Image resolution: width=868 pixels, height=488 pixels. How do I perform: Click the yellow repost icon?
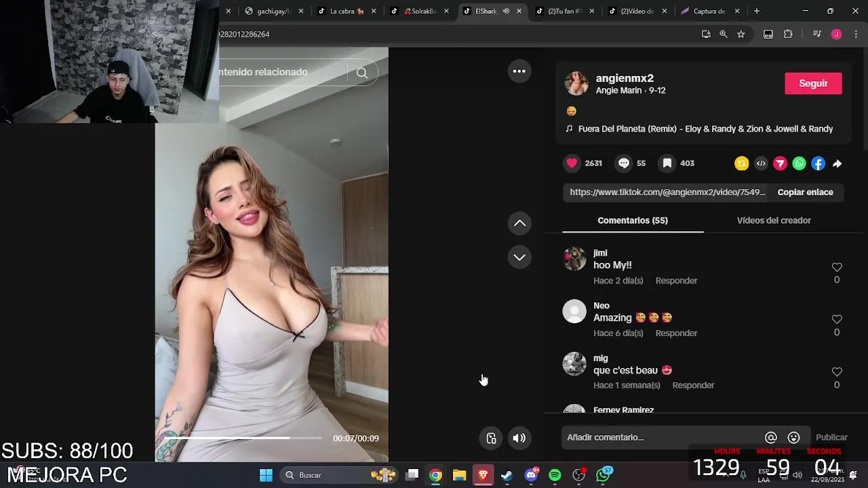[x=741, y=163]
